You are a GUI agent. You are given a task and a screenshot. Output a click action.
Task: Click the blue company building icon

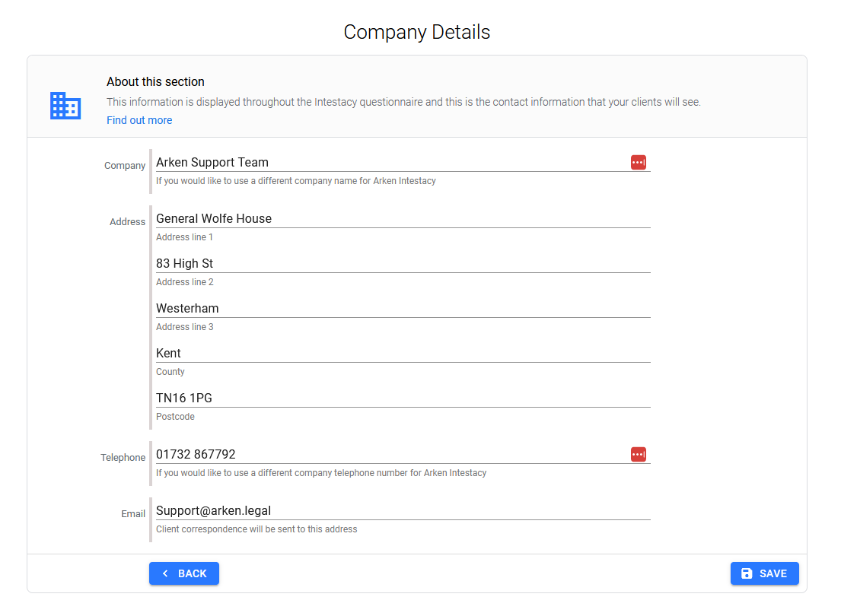[x=65, y=106]
